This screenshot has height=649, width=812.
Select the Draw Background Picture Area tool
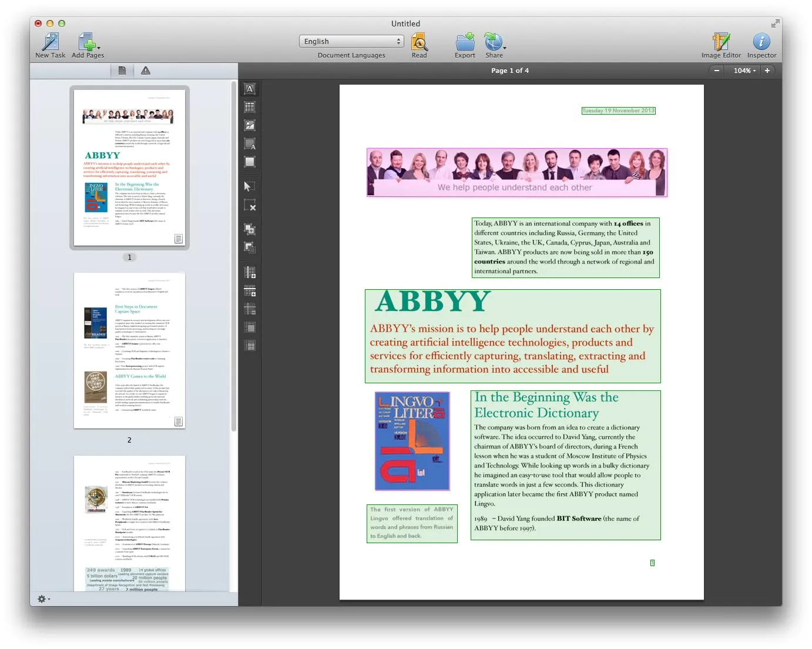[250, 143]
